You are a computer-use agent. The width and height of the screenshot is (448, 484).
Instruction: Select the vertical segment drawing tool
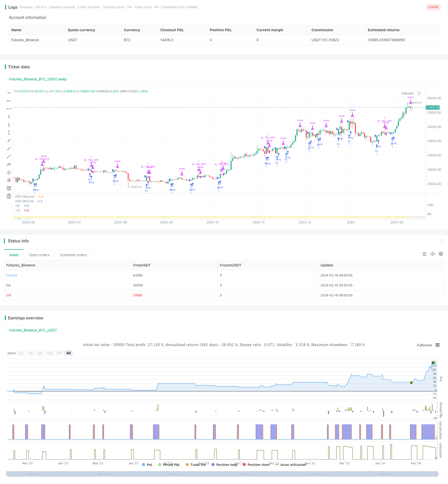click(9, 133)
